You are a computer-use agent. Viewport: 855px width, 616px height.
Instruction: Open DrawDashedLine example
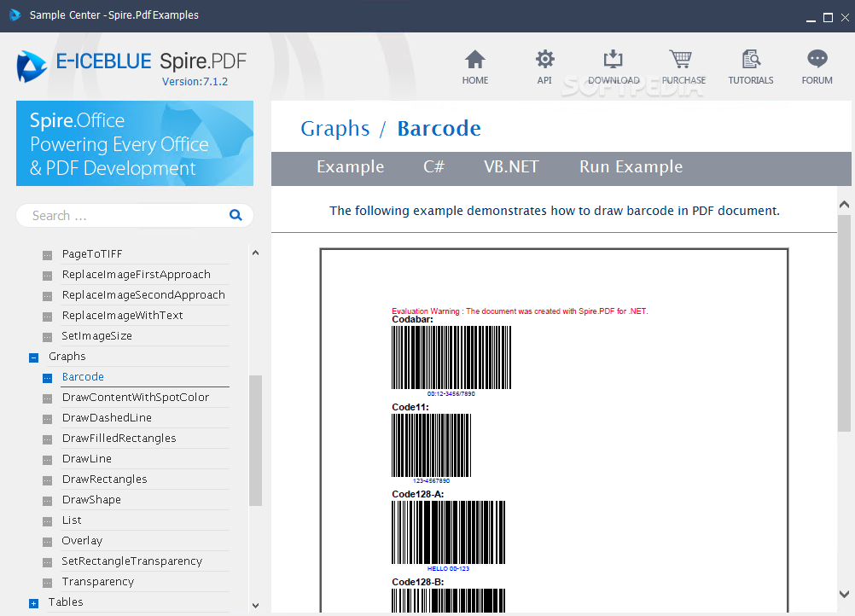[x=107, y=417]
